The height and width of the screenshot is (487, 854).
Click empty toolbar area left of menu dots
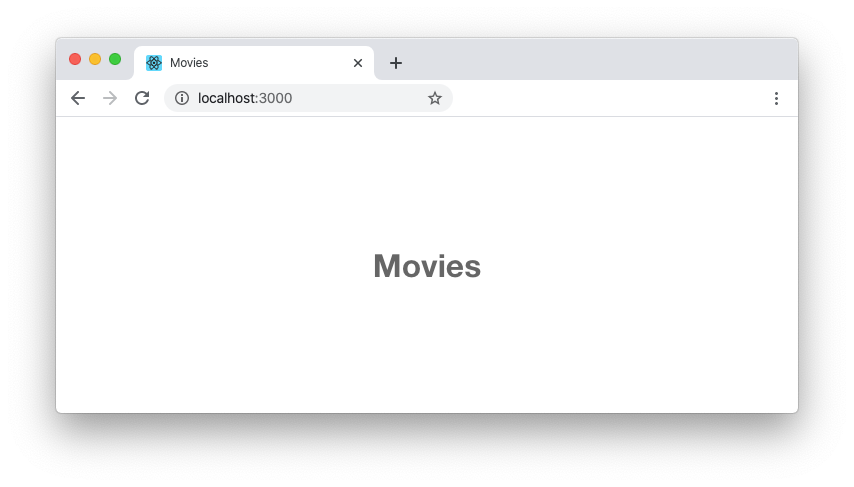click(x=610, y=98)
